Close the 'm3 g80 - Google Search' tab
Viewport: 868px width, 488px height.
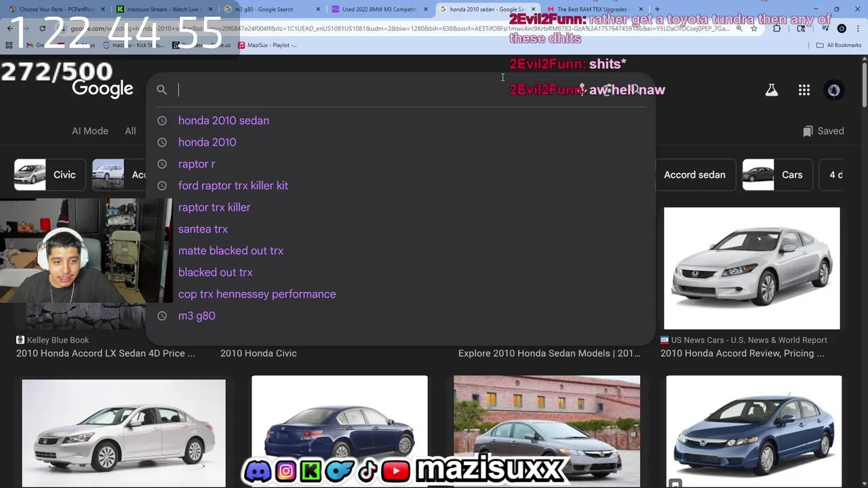pyautogui.click(x=318, y=9)
